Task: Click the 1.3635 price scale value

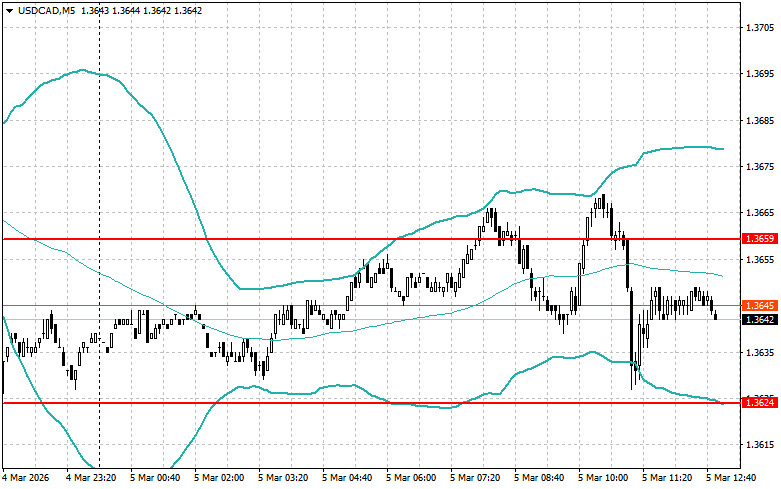Action: 761,353
